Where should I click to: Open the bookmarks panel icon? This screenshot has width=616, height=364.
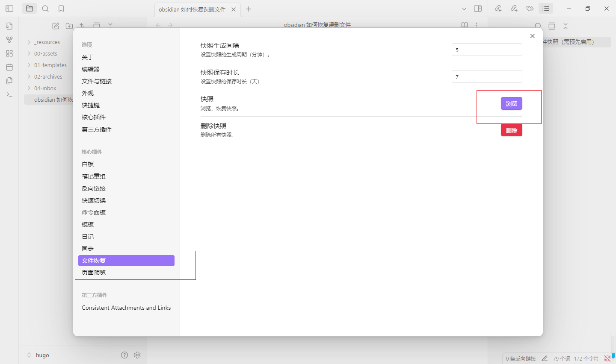click(x=61, y=9)
